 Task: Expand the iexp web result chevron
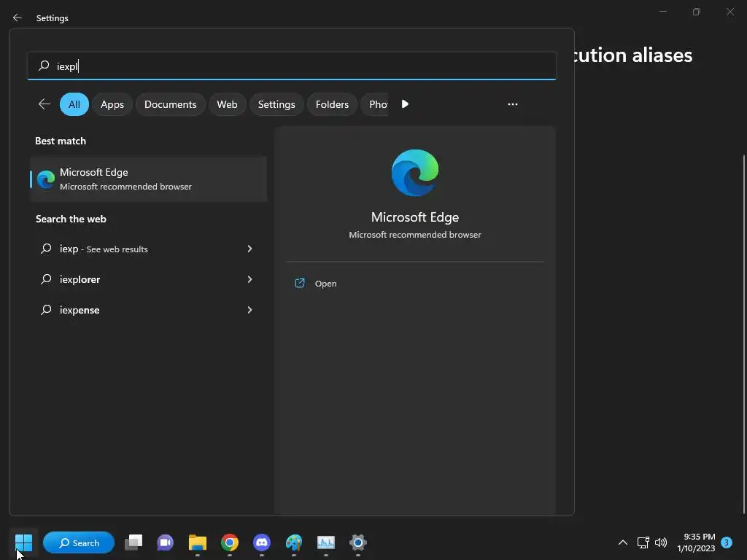tap(249, 249)
